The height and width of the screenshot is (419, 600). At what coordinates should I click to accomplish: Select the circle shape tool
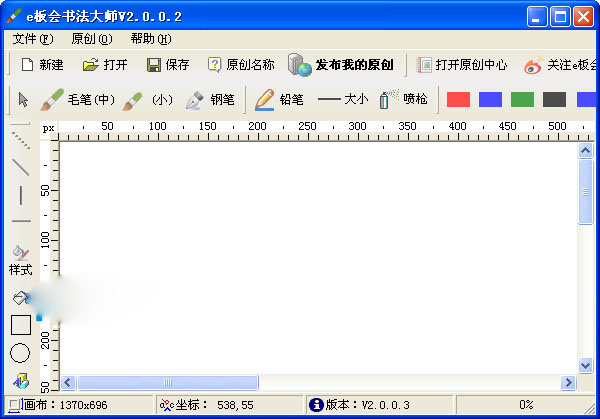click(21, 353)
